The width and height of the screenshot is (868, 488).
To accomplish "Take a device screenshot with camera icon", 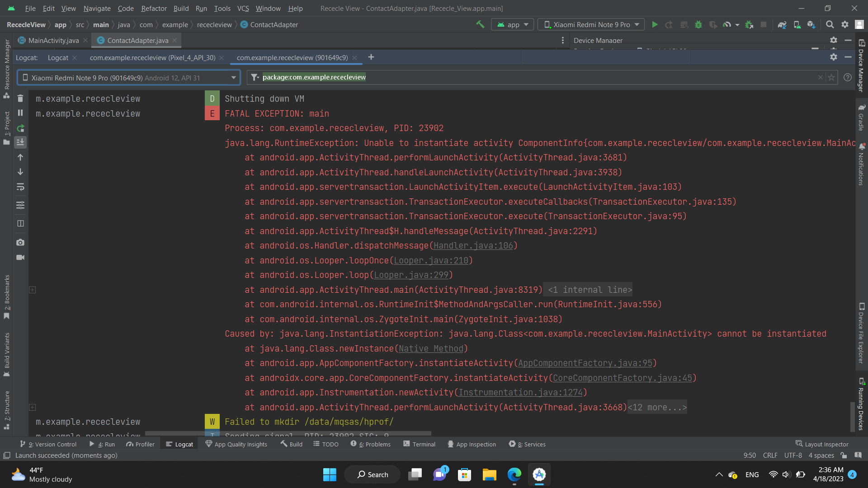I will pos(20,243).
